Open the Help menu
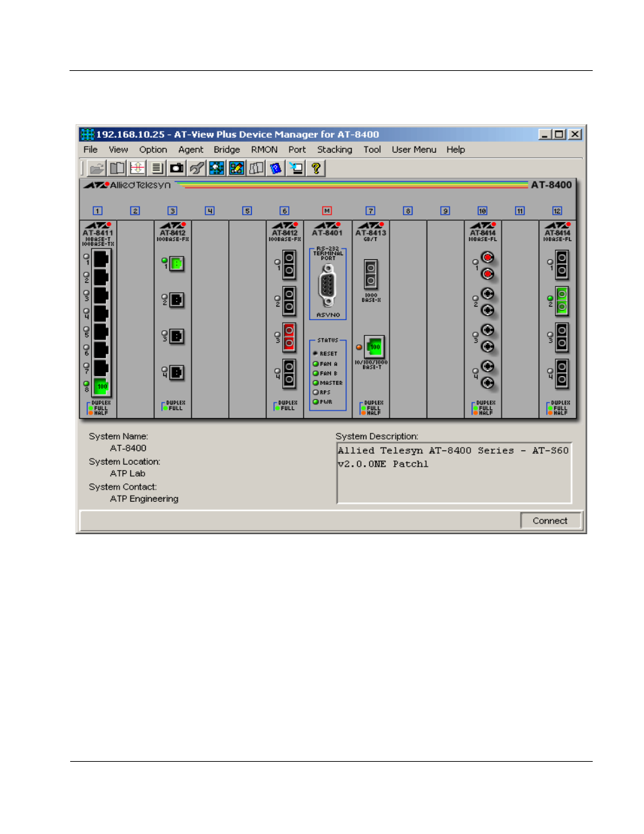This screenshot has width=644, height=834. [456, 150]
